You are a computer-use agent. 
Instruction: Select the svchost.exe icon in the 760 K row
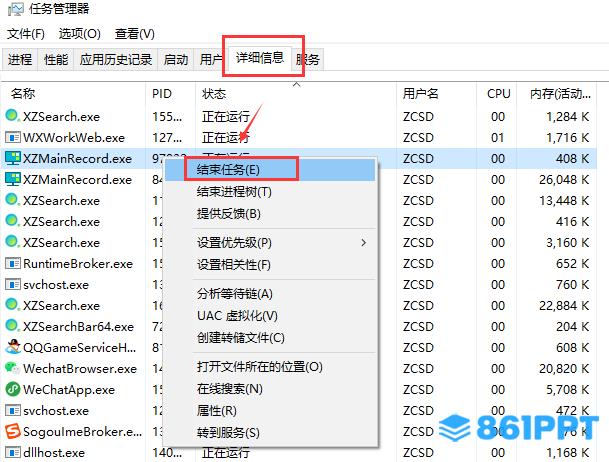tap(12, 284)
